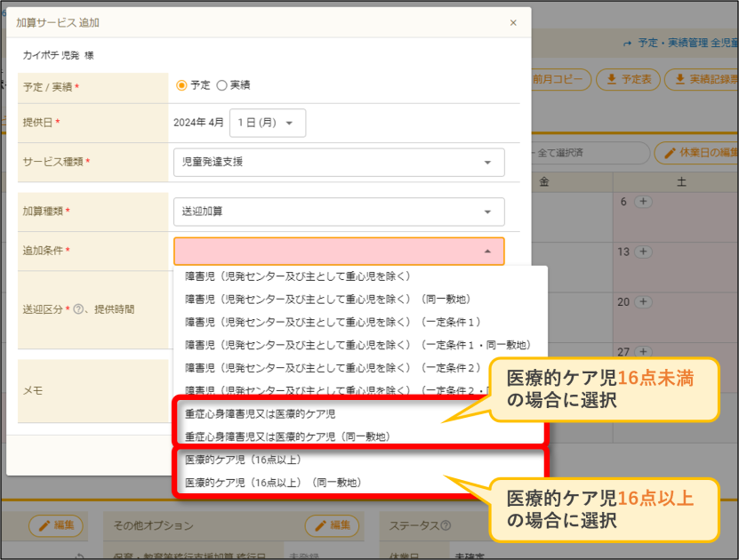Screen dimensions: 739x560
Task: Click the pencil 編集 button for その他オプション
Action: point(332,525)
